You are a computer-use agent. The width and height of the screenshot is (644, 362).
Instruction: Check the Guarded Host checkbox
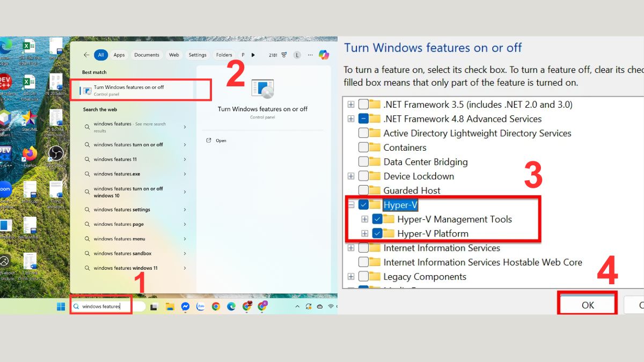click(x=363, y=190)
